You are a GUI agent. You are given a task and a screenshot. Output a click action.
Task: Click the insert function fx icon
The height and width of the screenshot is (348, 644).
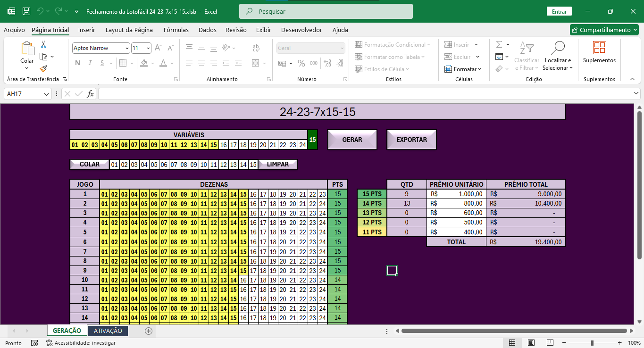91,94
